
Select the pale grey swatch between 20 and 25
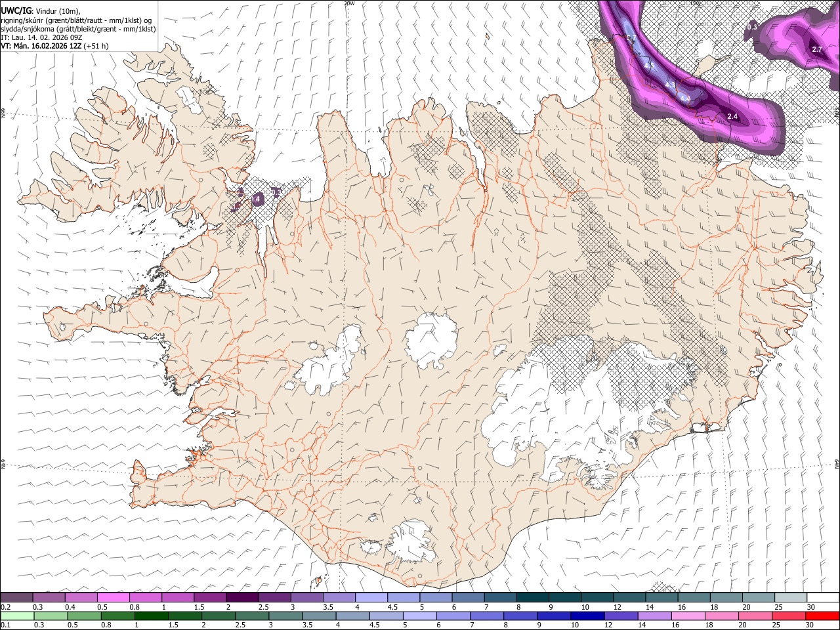coord(759,597)
